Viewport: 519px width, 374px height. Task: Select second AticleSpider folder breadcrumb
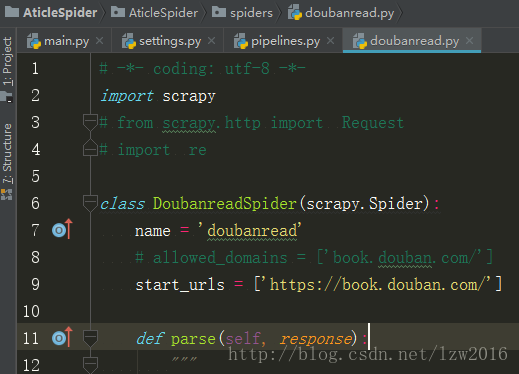coord(154,13)
